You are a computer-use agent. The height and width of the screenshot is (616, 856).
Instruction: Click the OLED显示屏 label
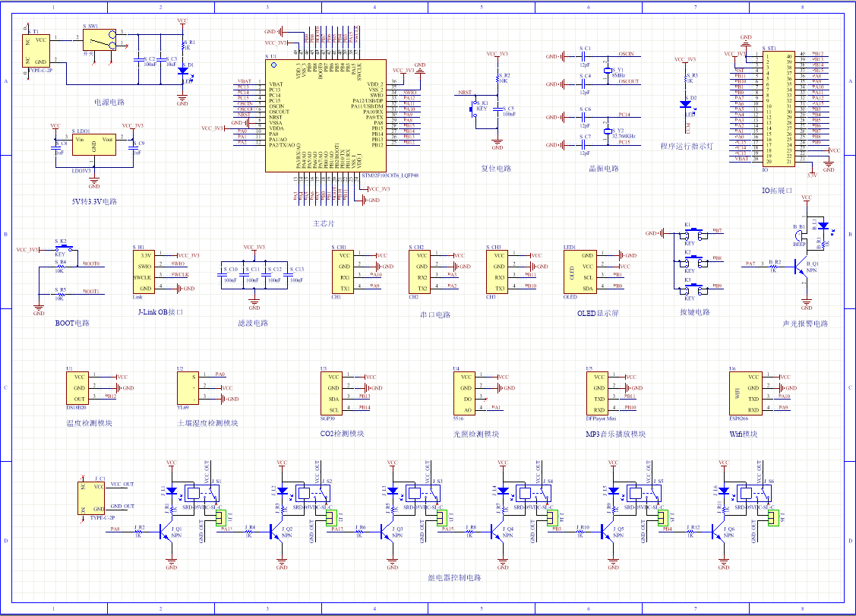pos(598,314)
